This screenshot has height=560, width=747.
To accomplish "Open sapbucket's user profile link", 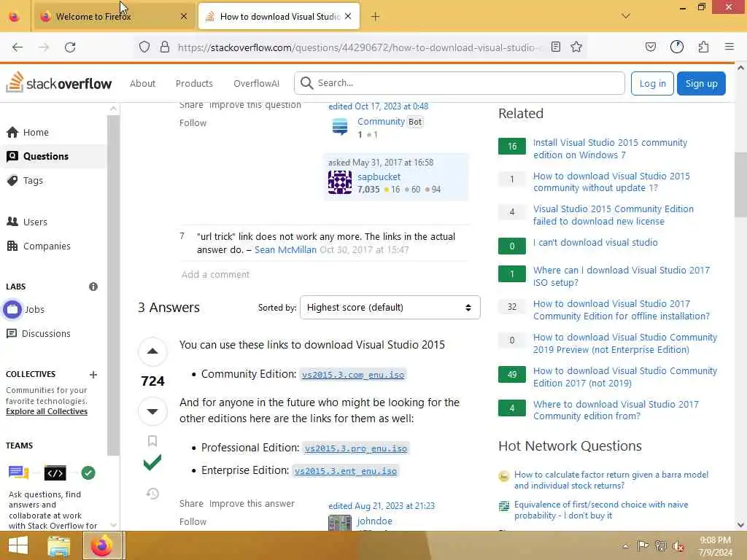I will [x=379, y=176].
